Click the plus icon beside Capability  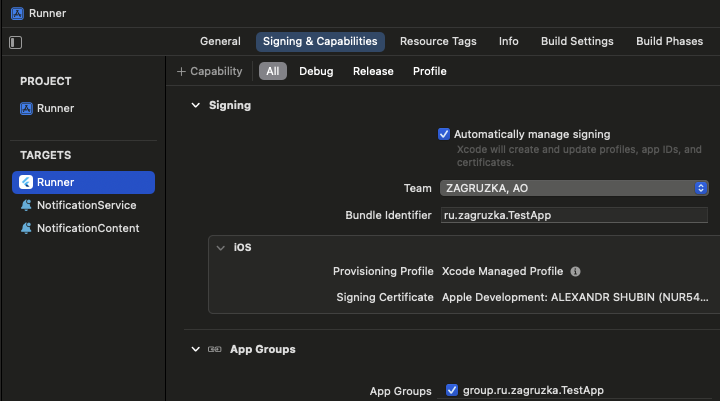(181, 72)
